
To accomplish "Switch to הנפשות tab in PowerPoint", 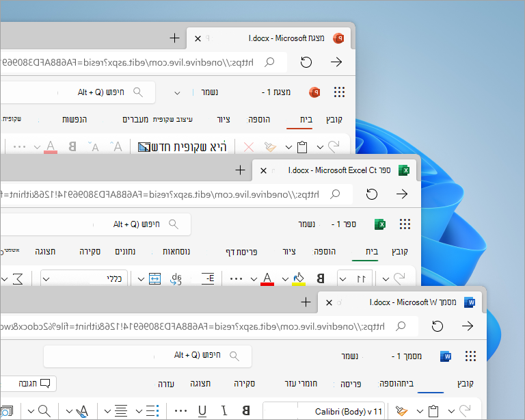I will [75, 120].
